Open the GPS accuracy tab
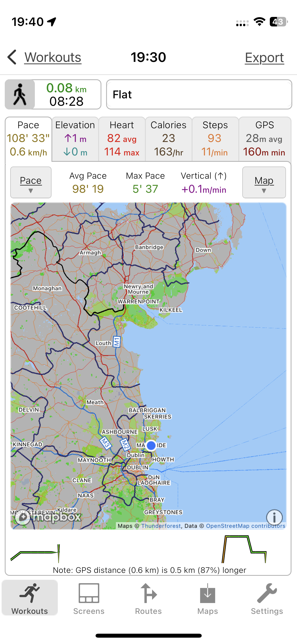The height and width of the screenshot is (644, 297). click(x=265, y=139)
